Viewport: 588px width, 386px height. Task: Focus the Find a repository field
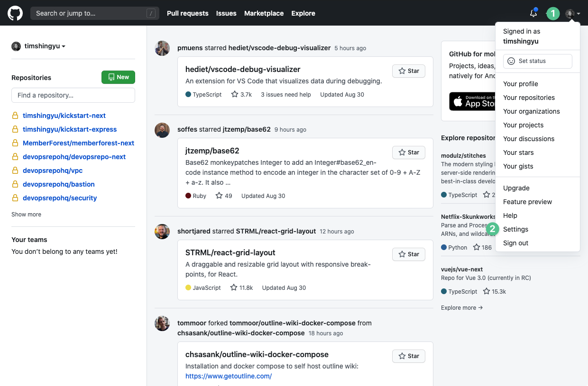[73, 95]
